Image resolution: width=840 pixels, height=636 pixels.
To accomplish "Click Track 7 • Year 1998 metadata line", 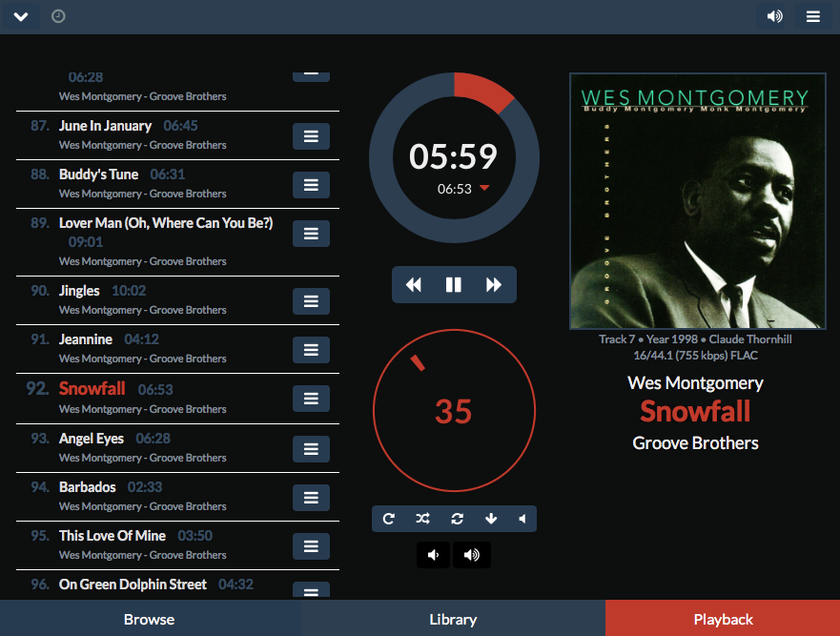I will pos(695,339).
